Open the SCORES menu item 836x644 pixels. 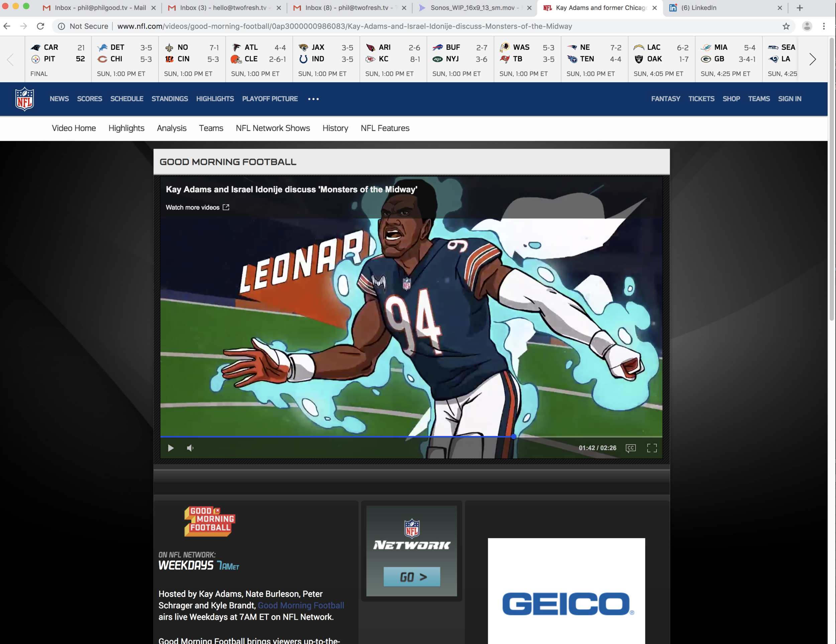click(x=90, y=99)
